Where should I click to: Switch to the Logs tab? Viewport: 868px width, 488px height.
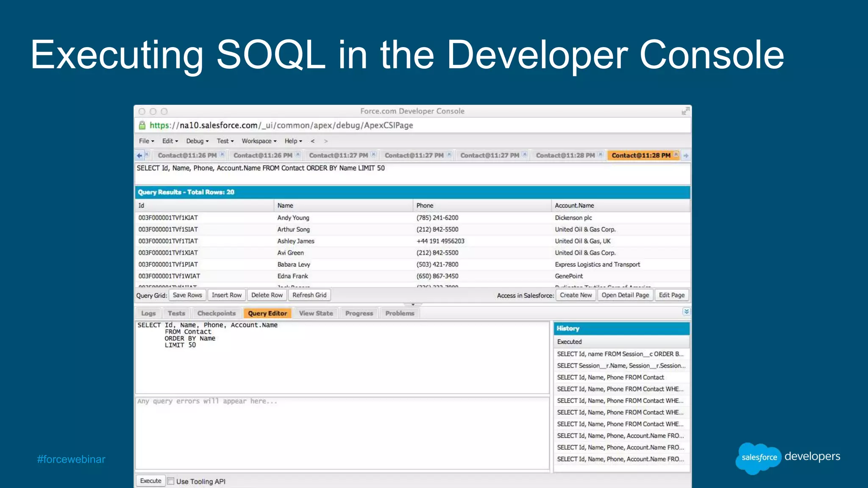point(148,313)
